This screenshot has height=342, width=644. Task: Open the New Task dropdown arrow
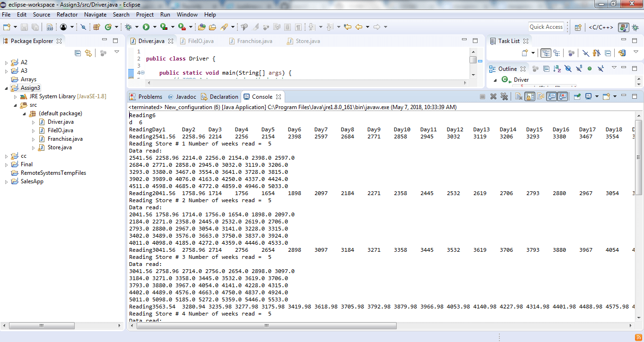pyautogui.click(x=533, y=53)
